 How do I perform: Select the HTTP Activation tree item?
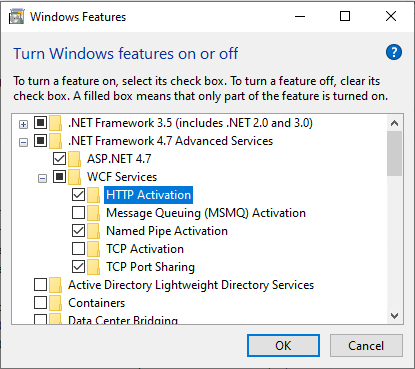[148, 195]
